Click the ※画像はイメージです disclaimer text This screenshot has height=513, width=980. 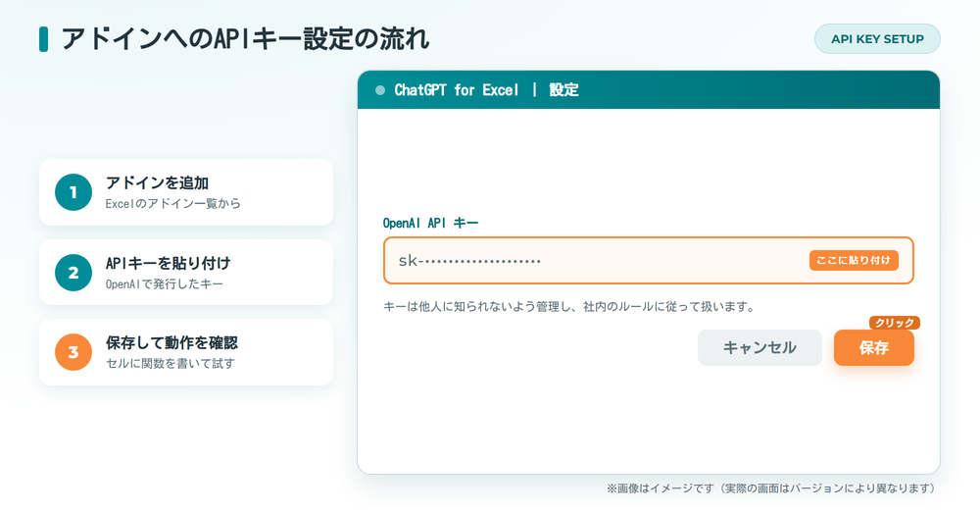point(771,487)
